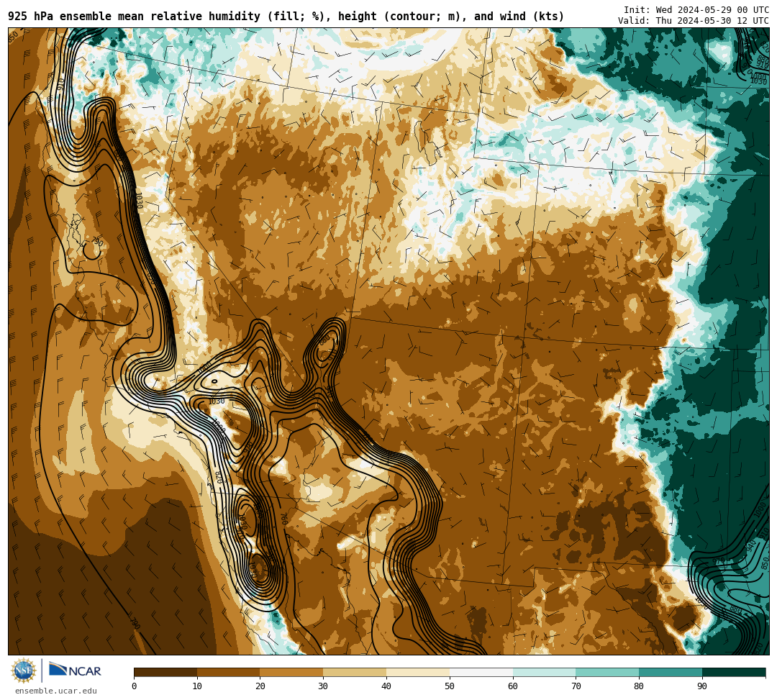Open the ensemble.ucar.edu link text

click(56, 691)
